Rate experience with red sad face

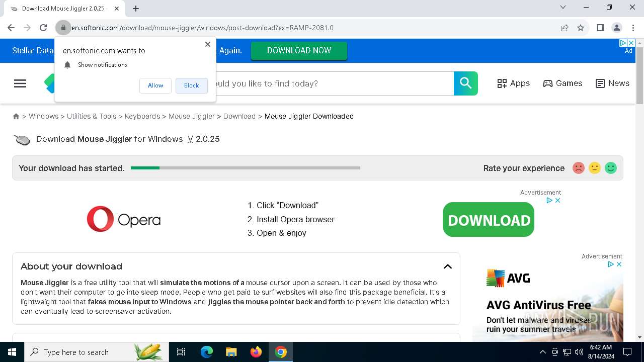click(x=579, y=168)
